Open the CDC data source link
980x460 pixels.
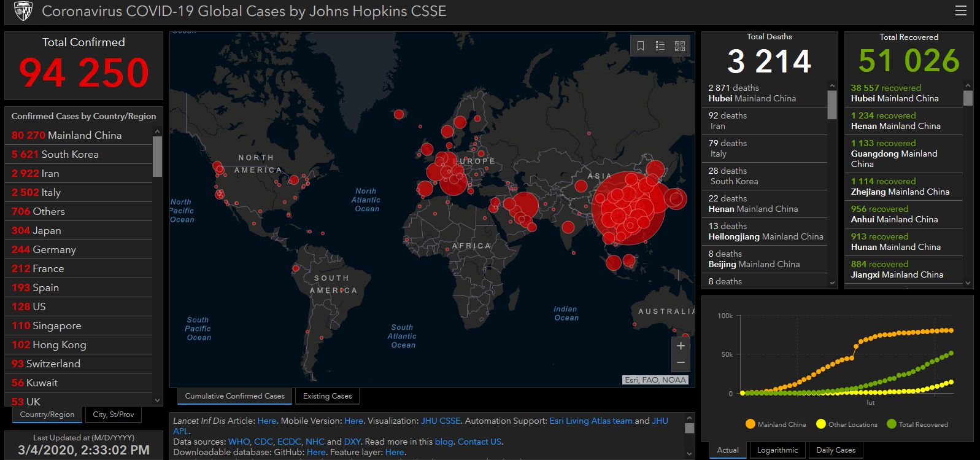(x=264, y=442)
